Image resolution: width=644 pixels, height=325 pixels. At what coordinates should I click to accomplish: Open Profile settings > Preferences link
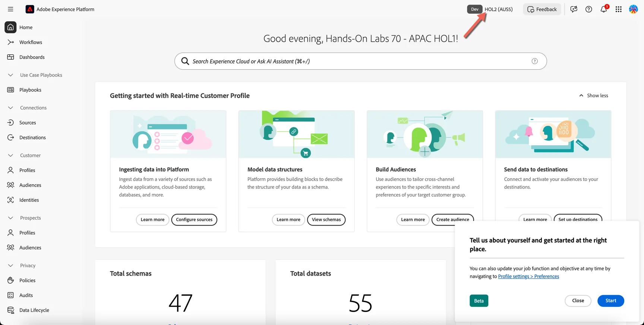pos(528,276)
